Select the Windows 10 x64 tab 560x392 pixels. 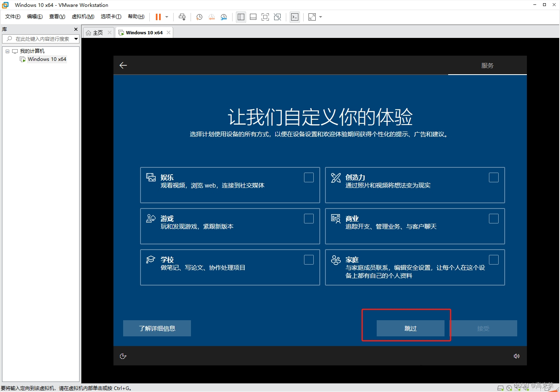pos(144,33)
